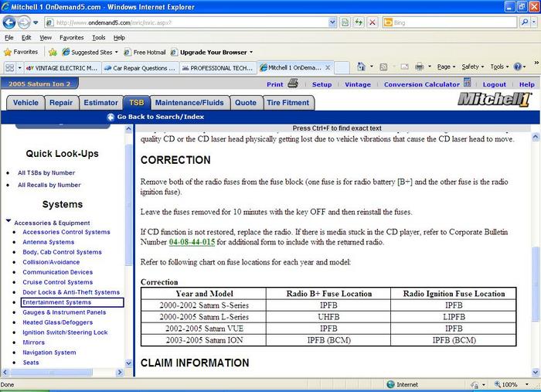Switch to the Maintenance/Fluids tab
The width and height of the screenshot is (541, 392).
pos(189,103)
